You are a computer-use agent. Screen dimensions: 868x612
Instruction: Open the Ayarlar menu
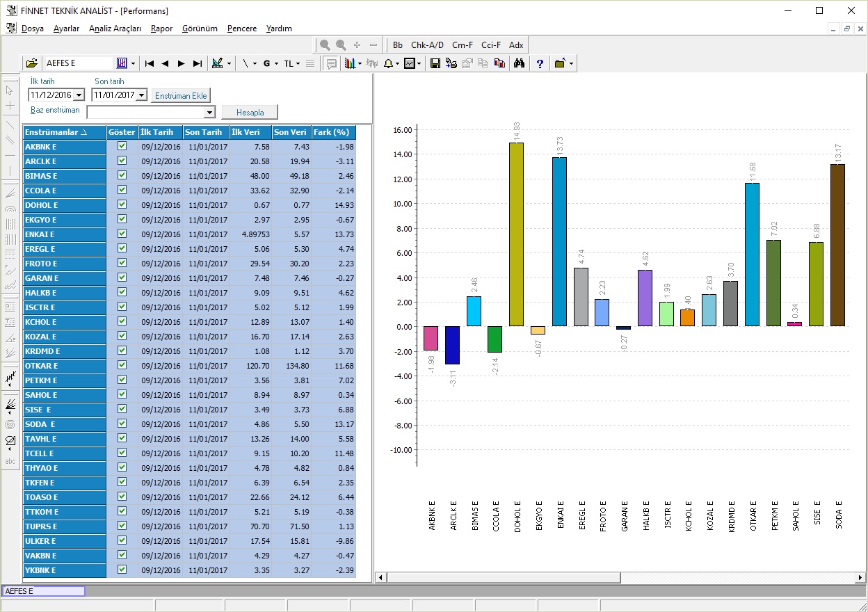pos(66,29)
